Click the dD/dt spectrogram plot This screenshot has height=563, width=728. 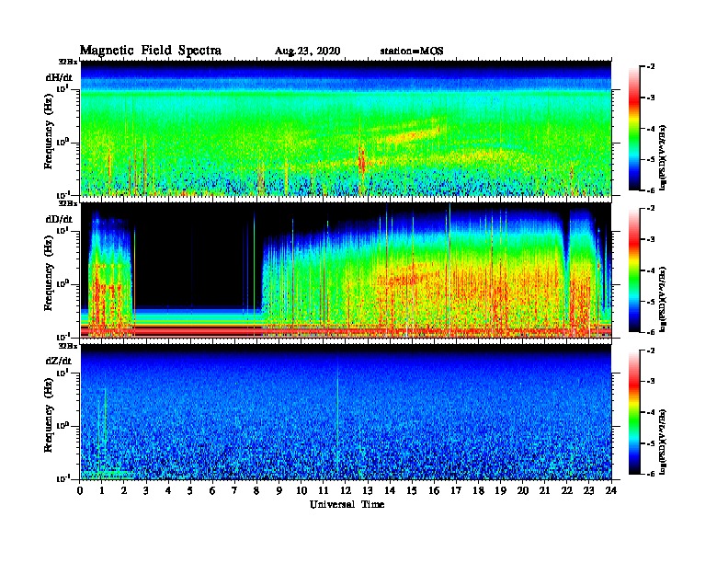[x=347, y=270]
